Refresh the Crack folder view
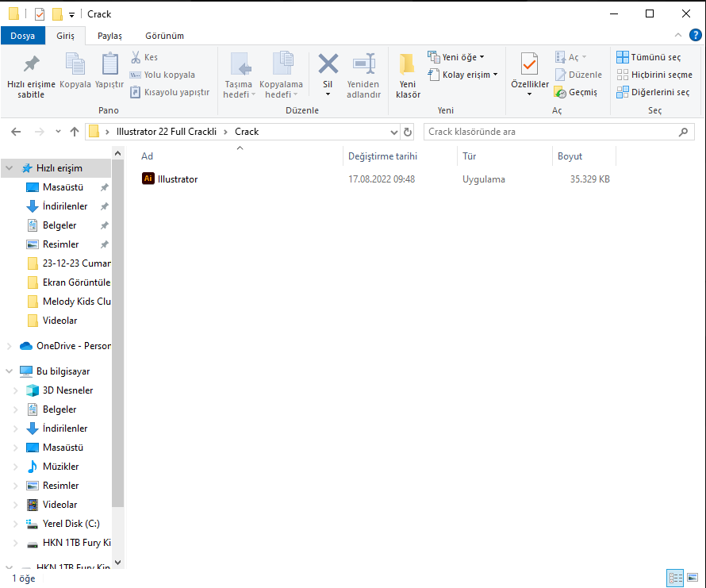The height and width of the screenshot is (588, 706). 408,132
